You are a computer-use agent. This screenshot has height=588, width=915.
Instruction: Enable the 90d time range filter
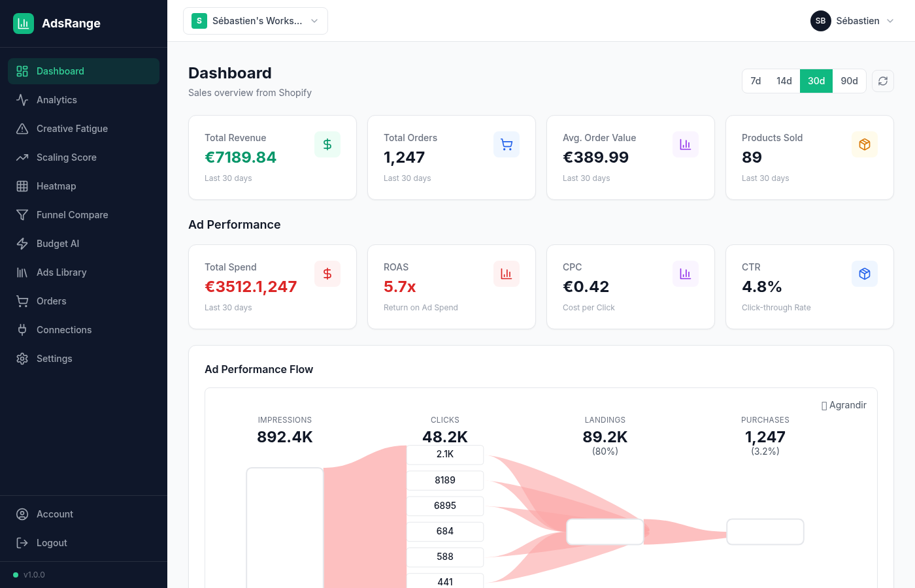[x=849, y=80]
